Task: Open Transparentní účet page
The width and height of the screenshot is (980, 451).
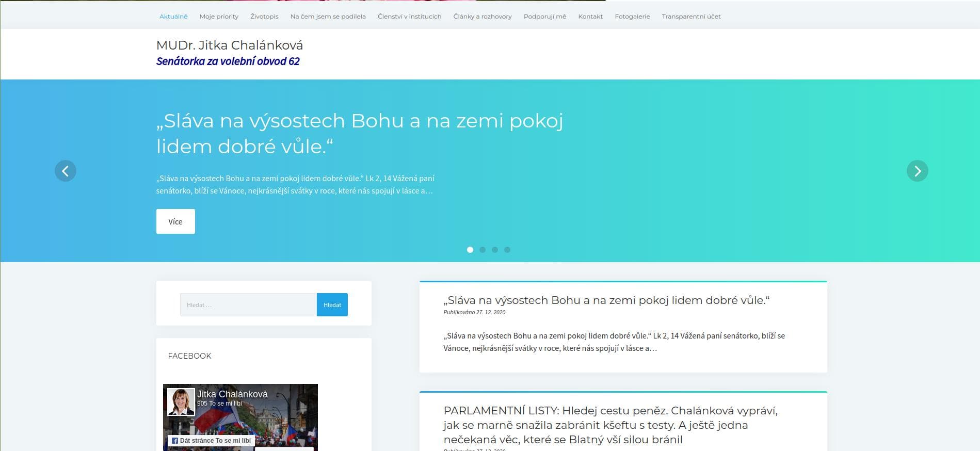Action: coord(691,17)
